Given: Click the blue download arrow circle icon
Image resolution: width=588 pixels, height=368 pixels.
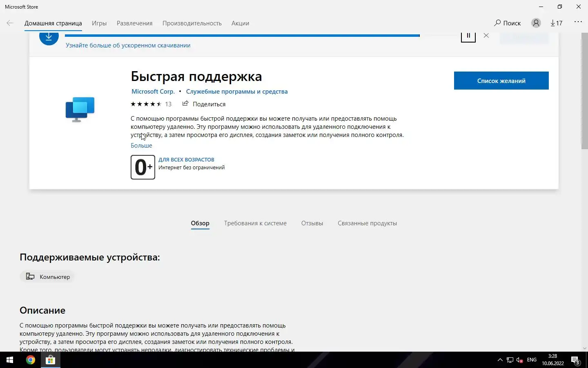Looking at the screenshot, I should (x=49, y=38).
